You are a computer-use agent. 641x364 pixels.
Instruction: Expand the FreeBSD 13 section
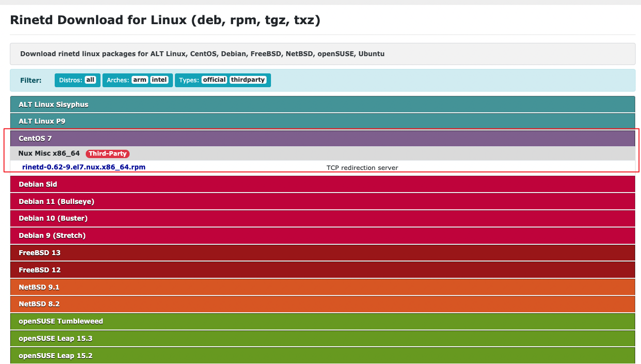point(323,253)
